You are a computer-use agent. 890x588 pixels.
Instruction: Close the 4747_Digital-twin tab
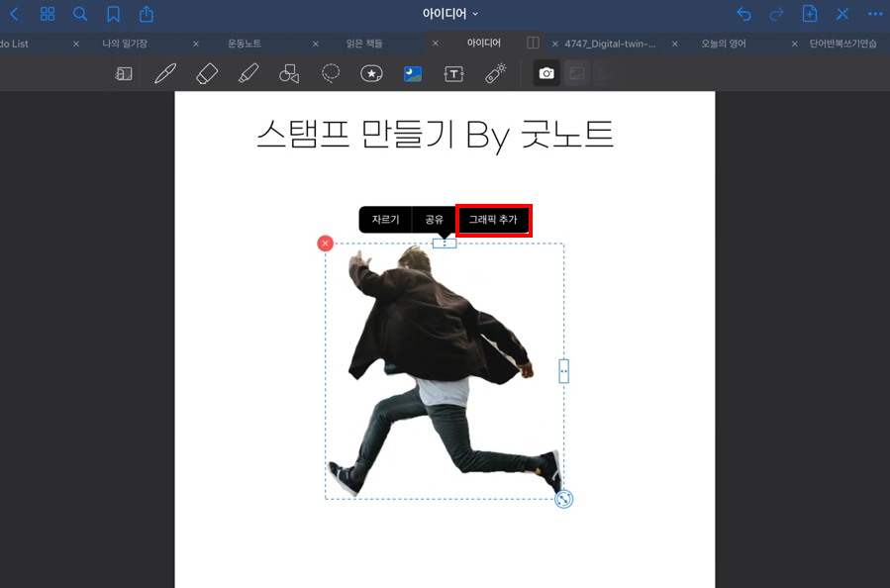pos(555,44)
